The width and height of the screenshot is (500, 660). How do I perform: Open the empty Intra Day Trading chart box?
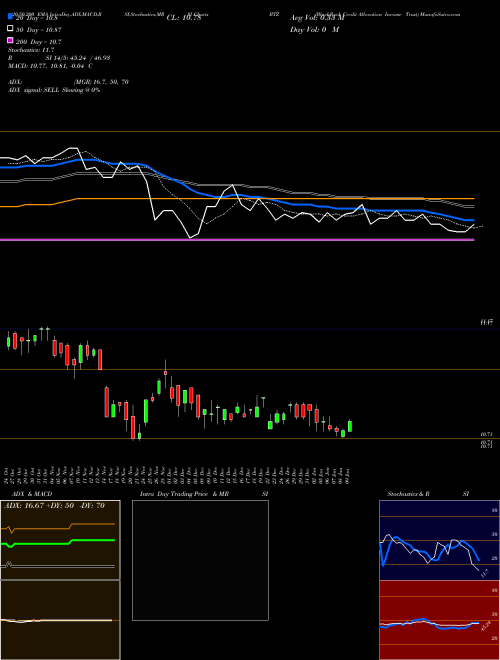(200, 560)
